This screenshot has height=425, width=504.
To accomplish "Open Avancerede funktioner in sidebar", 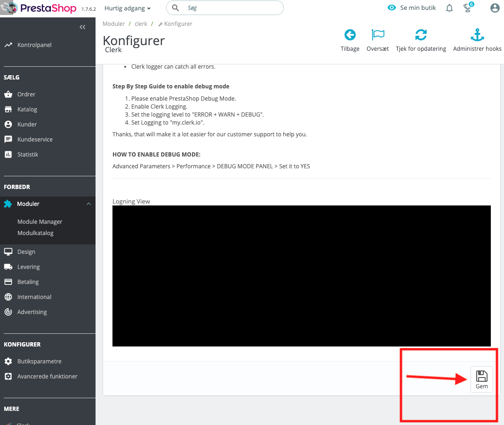I will 47,377.
